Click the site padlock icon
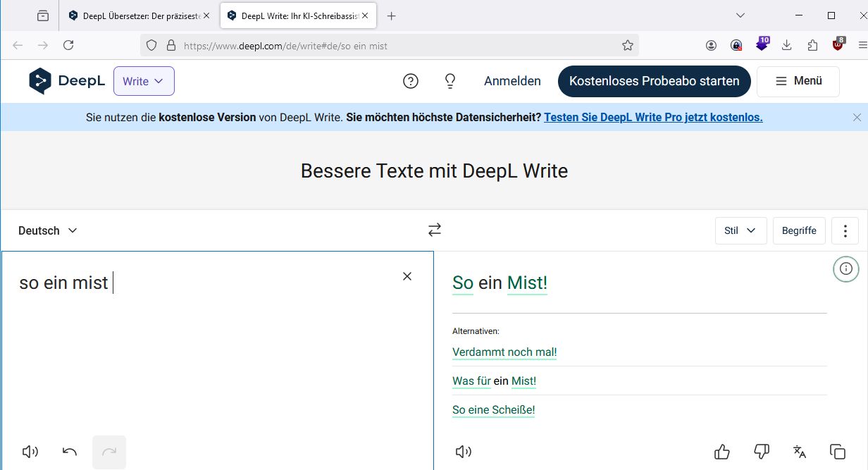The image size is (868, 470). point(170,45)
